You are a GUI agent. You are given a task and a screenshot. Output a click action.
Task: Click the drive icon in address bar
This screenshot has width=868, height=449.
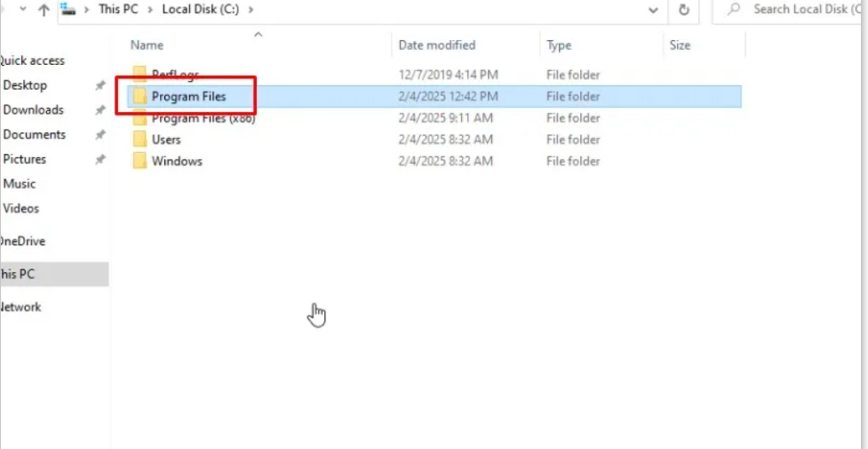point(68,10)
